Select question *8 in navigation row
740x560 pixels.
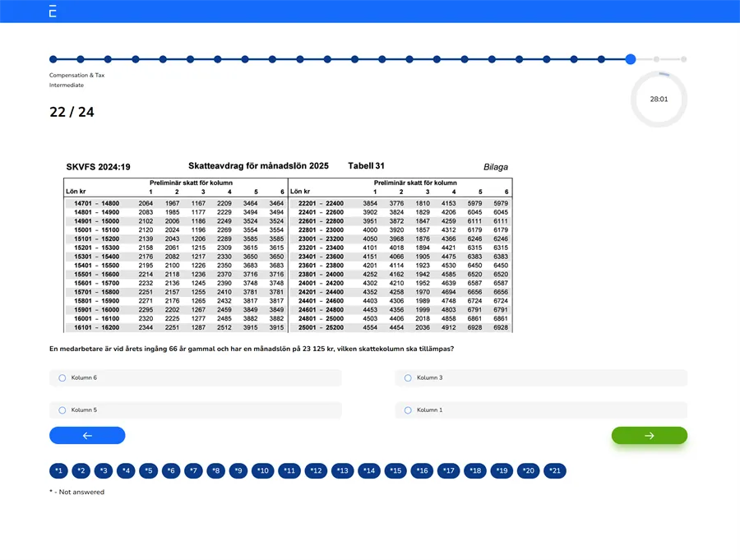click(216, 471)
